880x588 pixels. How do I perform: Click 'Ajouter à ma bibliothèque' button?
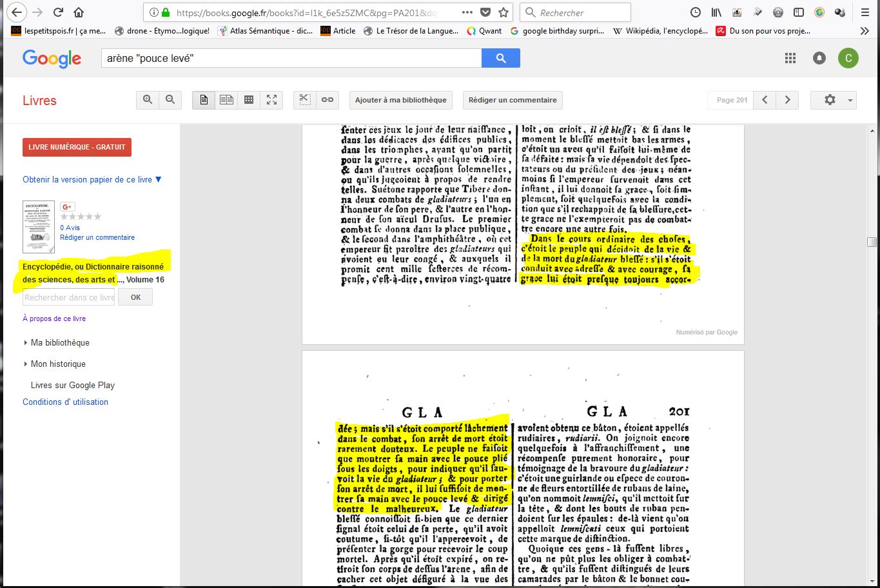pyautogui.click(x=400, y=100)
